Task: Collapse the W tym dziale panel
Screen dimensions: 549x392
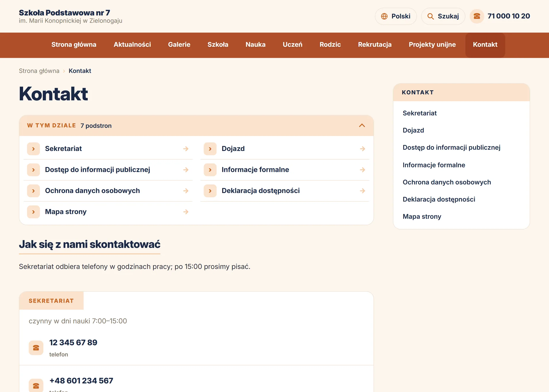Action: pos(362,126)
